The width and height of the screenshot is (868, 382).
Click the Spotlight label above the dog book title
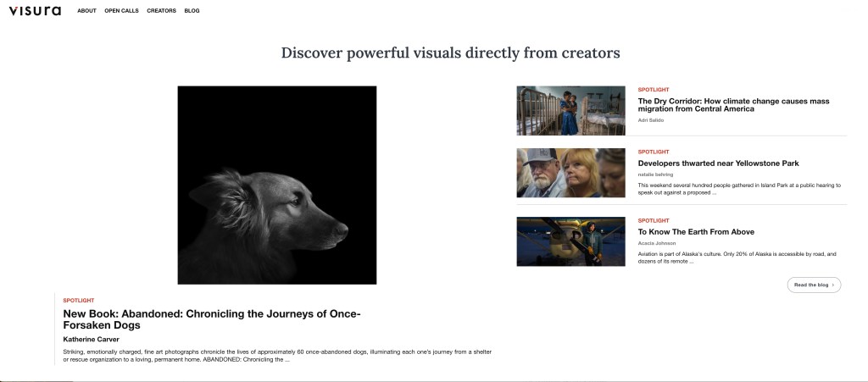tap(79, 301)
